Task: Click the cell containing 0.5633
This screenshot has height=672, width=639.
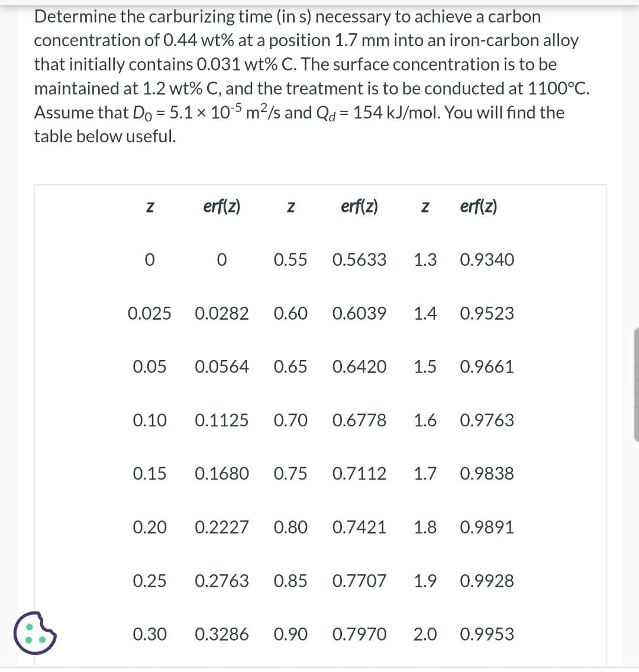Action: [x=359, y=259]
